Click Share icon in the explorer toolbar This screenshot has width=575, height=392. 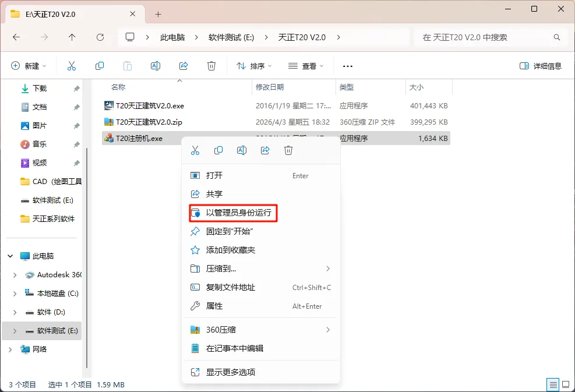coord(184,66)
